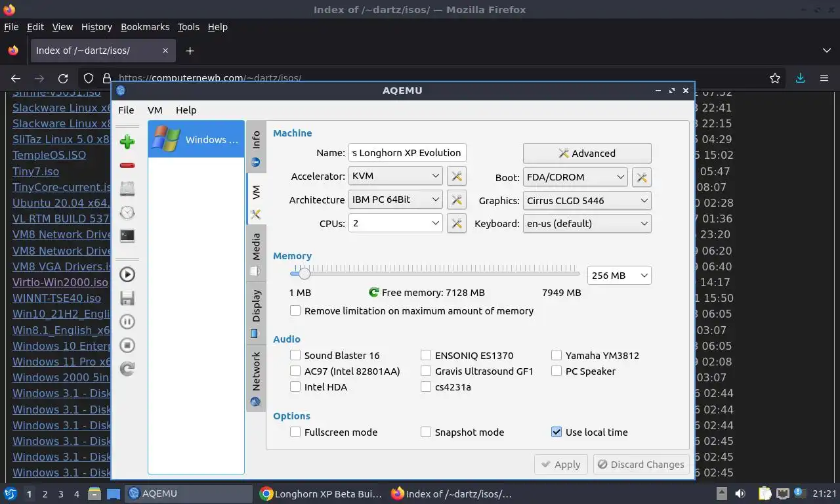Viewport: 840px width, 504px height.
Task: Check AC97 (Intel 82801AA)
Action: point(295,371)
